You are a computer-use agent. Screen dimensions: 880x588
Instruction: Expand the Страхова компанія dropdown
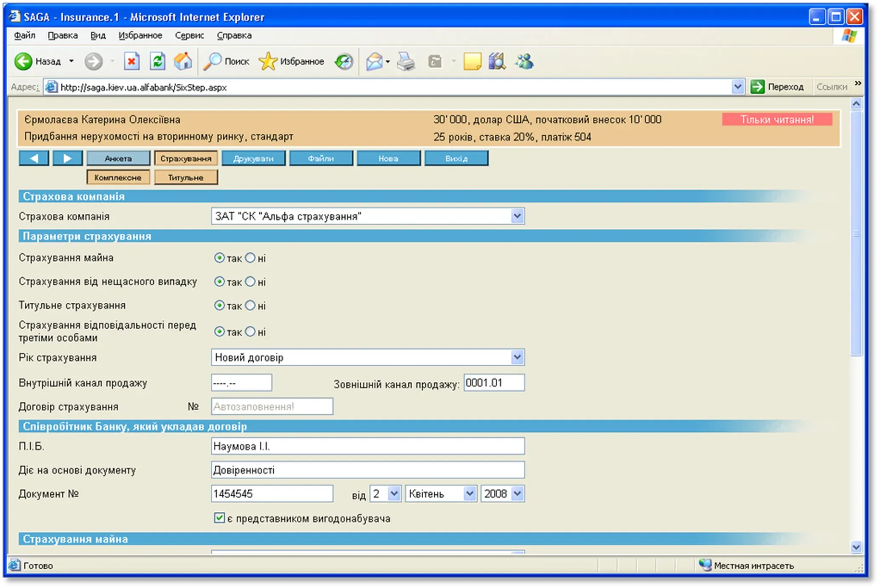(x=517, y=216)
